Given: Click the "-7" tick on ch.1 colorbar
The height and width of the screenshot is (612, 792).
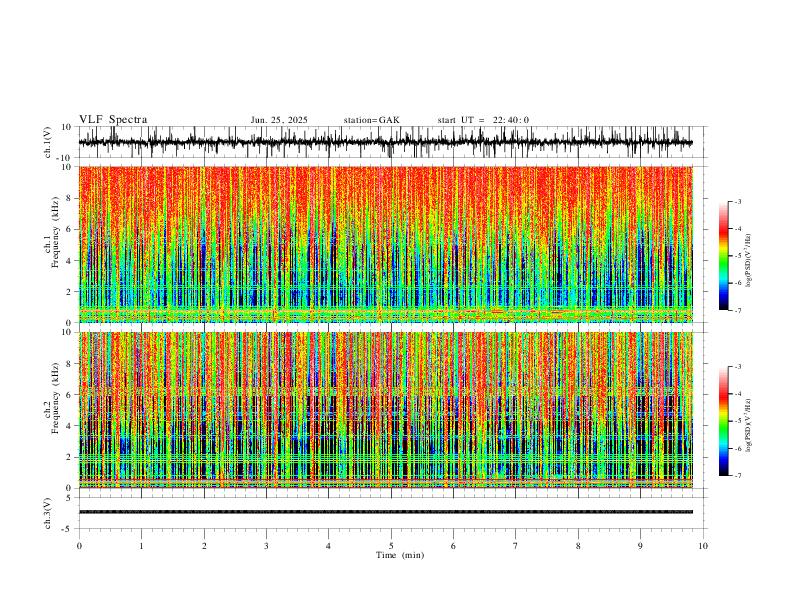Looking at the screenshot, I should click(x=737, y=310).
